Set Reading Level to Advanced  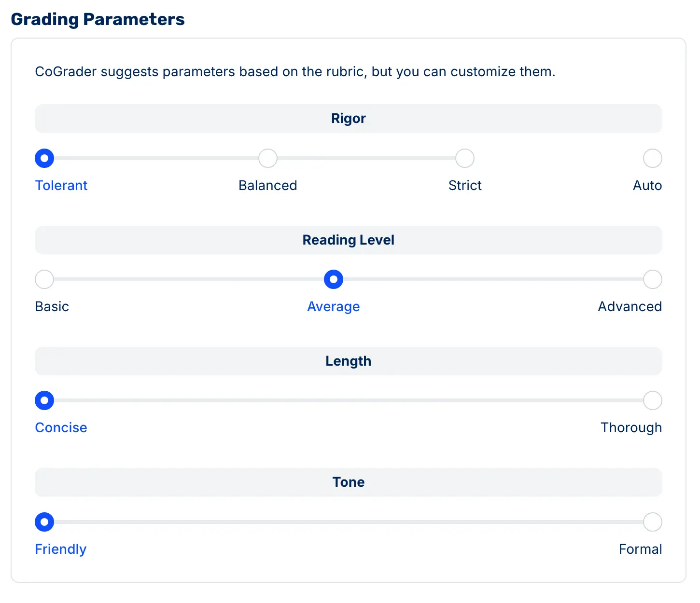click(x=652, y=279)
